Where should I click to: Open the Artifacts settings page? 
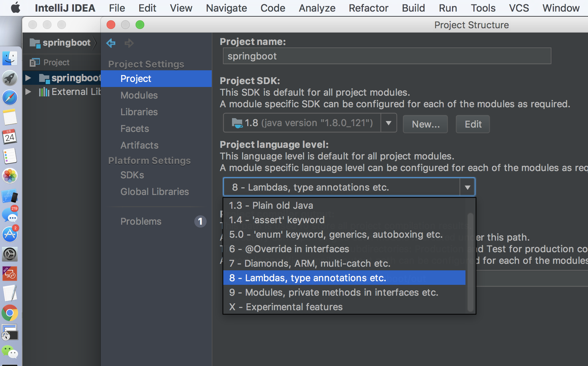coord(140,145)
